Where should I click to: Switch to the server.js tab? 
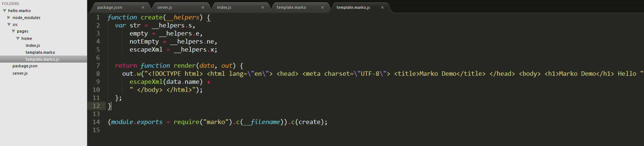165,7
